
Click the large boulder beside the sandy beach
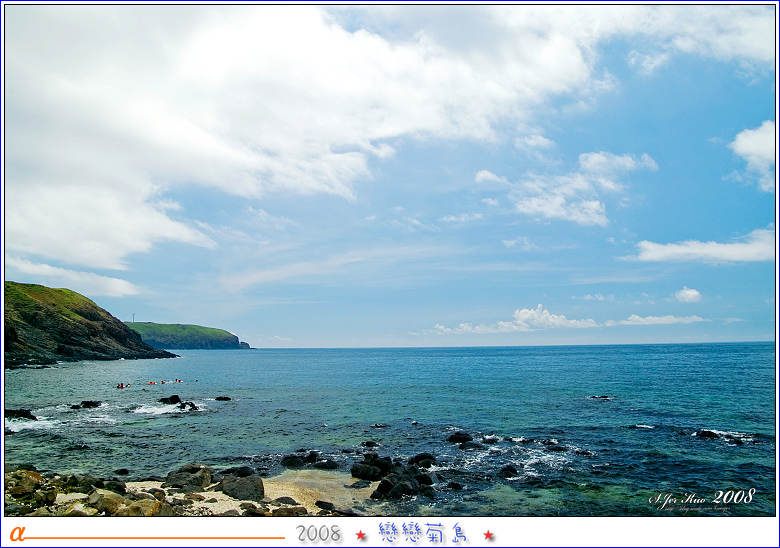point(242,486)
